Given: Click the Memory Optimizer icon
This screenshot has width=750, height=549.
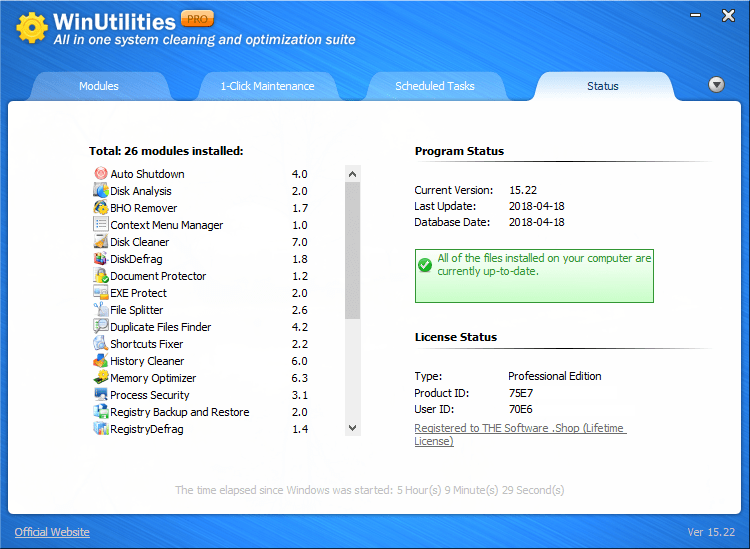Looking at the screenshot, I should point(100,377).
